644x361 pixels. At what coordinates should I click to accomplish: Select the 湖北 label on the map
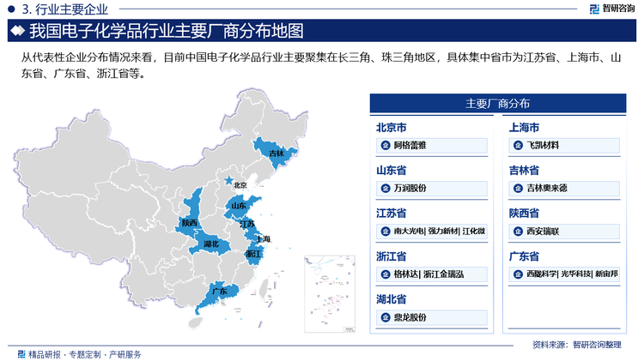click(211, 244)
